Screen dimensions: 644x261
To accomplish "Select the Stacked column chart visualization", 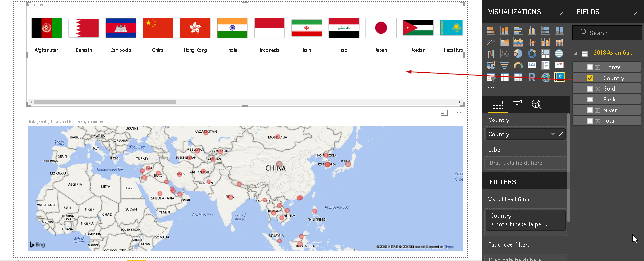I will coord(505,30).
